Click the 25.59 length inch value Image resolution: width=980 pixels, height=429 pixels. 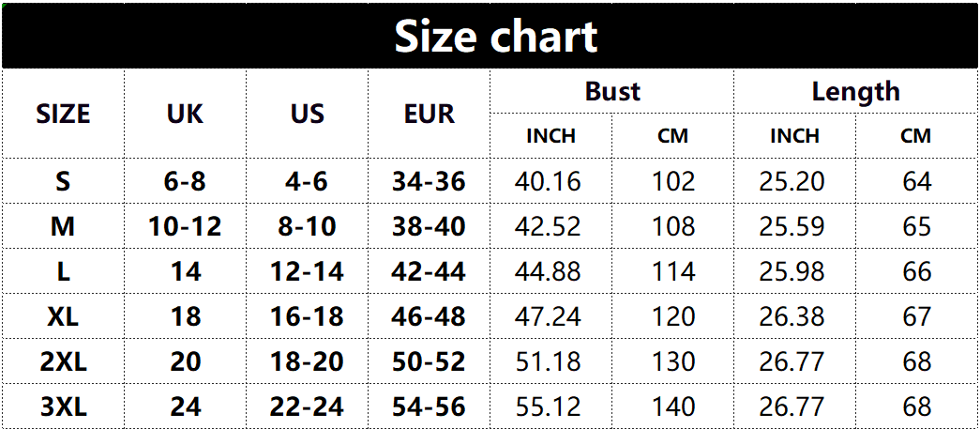[x=792, y=226]
